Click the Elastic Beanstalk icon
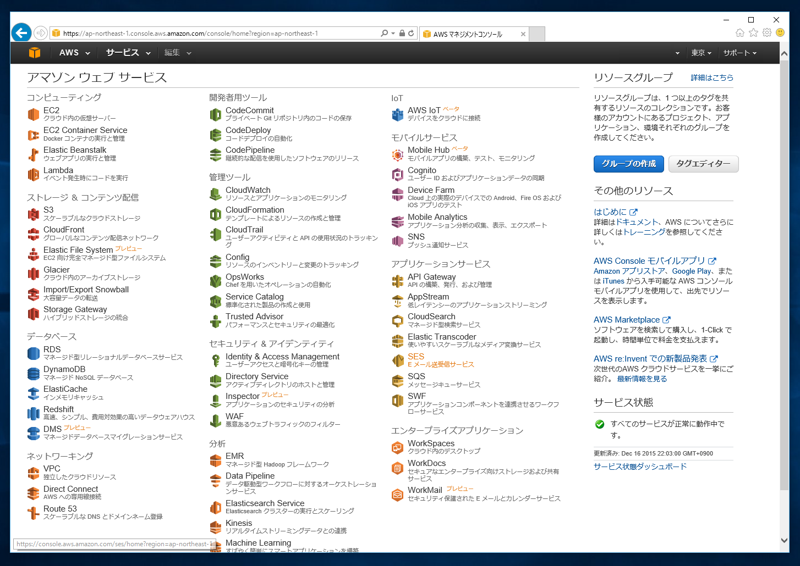Screen dimensions: 800x566 click(x=33, y=154)
